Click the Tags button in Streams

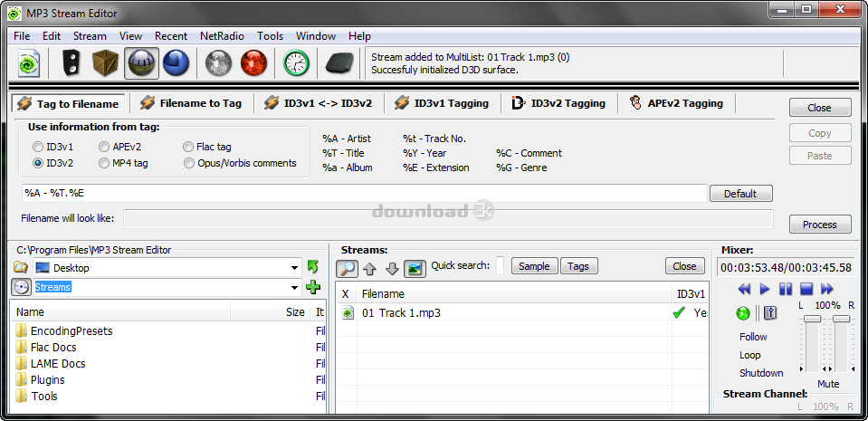[578, 266]
